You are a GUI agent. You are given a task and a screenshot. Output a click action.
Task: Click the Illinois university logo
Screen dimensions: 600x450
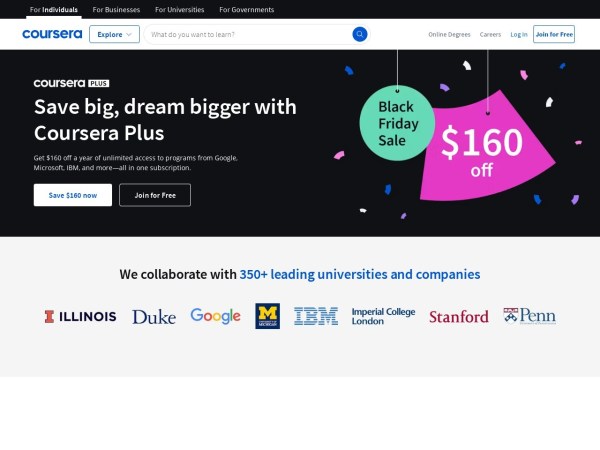click(x=80, y=316)
